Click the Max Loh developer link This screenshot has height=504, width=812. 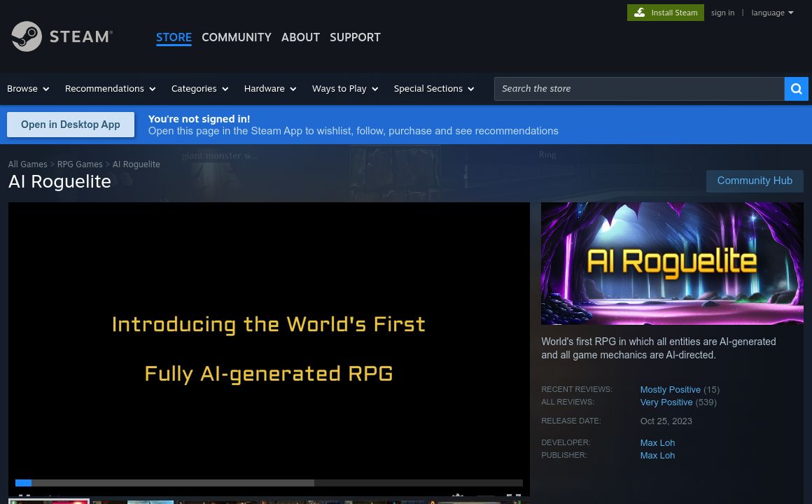[x=657, y=442]
